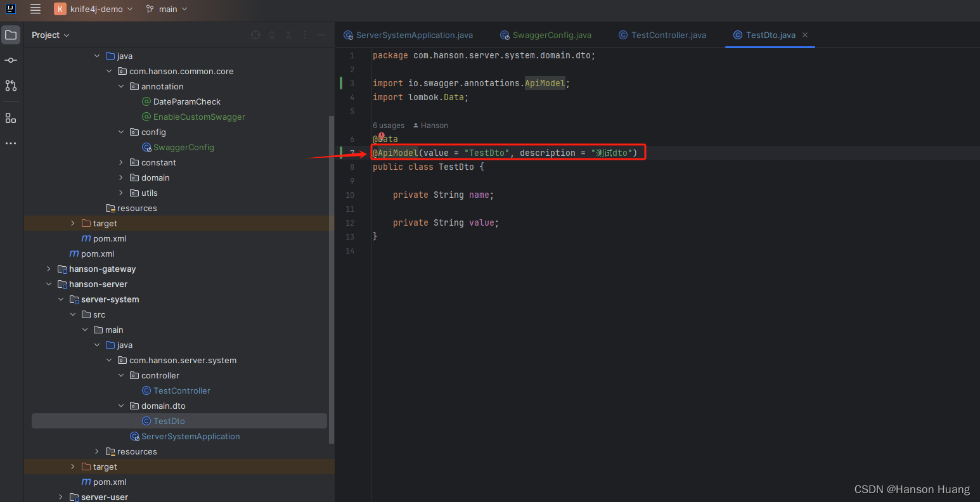Click the private String value field
The width and height of the screenshot is (980, 502).
coord(446,222)
